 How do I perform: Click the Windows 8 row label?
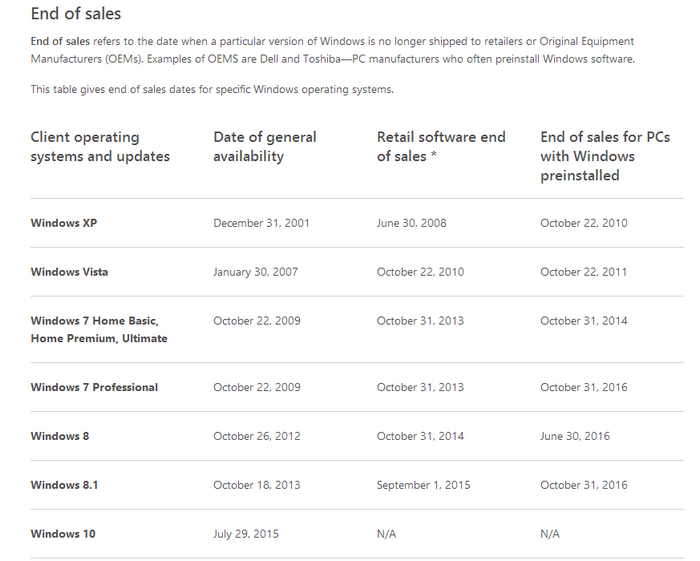click(60, 436)
